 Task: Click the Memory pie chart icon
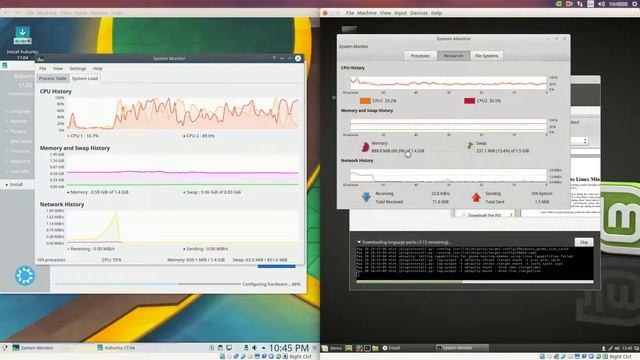[365, 147]
